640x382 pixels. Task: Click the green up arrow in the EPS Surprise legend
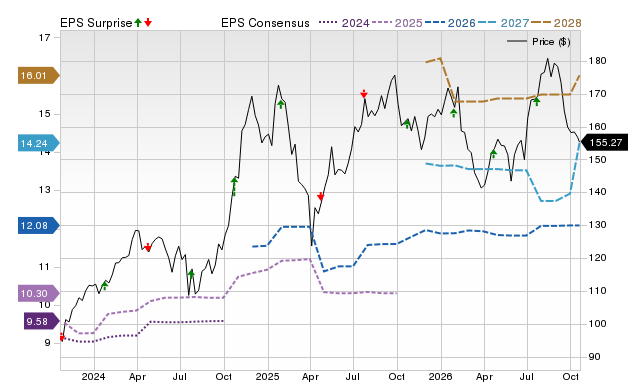pos(138,22)
